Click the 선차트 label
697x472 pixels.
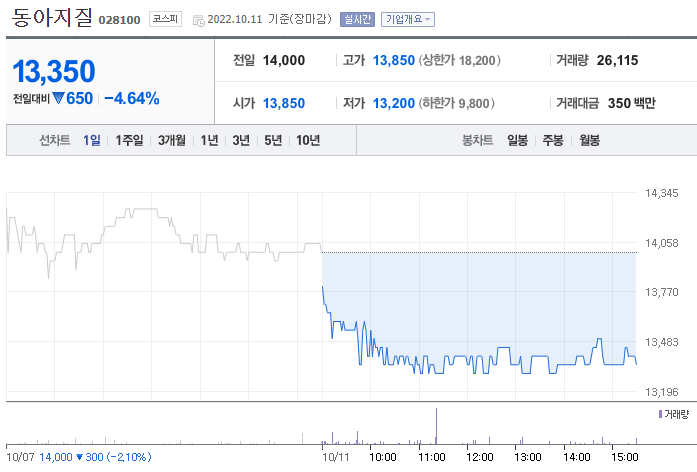[55, 140]
